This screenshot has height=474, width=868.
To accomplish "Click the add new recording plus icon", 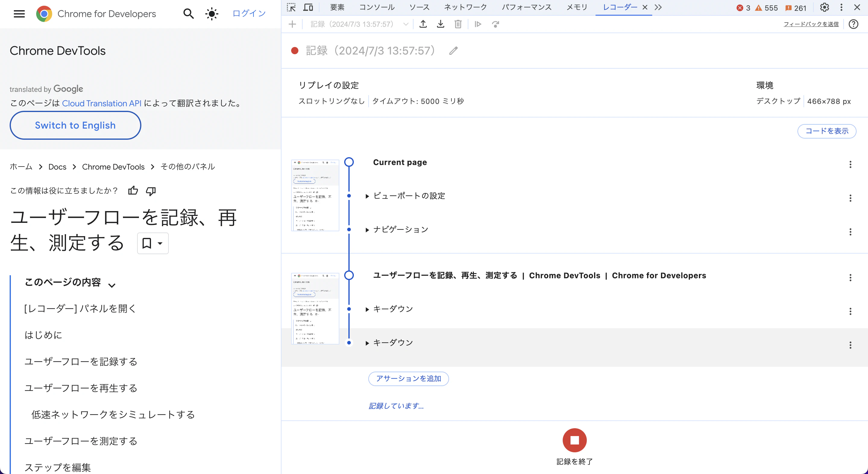I will coord(292,24).
